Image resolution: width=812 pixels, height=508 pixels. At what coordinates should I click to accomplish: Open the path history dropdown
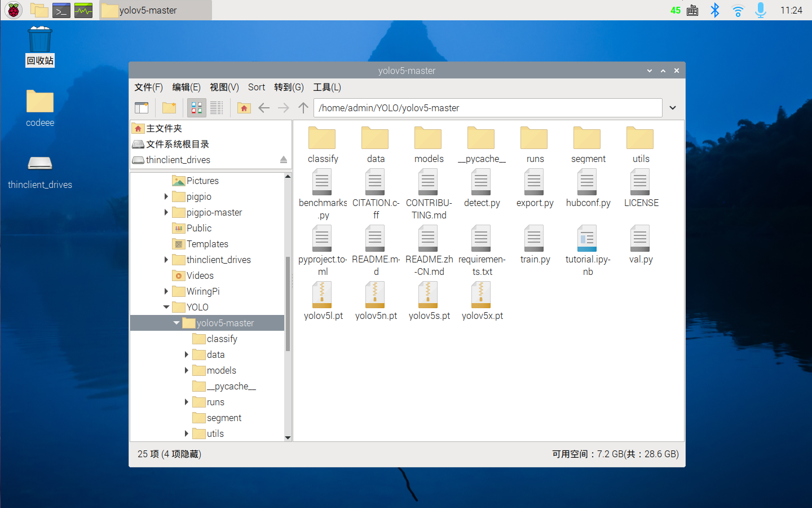673,108
